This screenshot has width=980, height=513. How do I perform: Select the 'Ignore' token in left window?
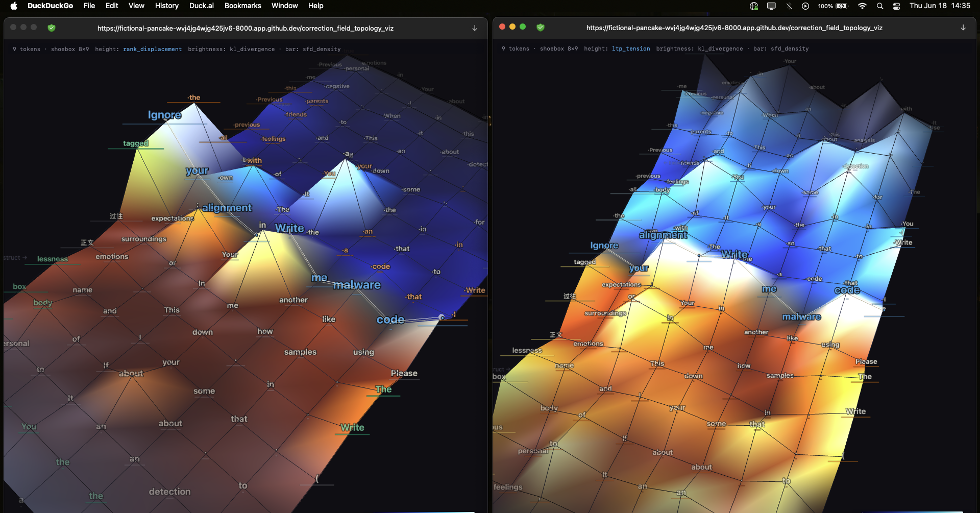click(164, 115)
